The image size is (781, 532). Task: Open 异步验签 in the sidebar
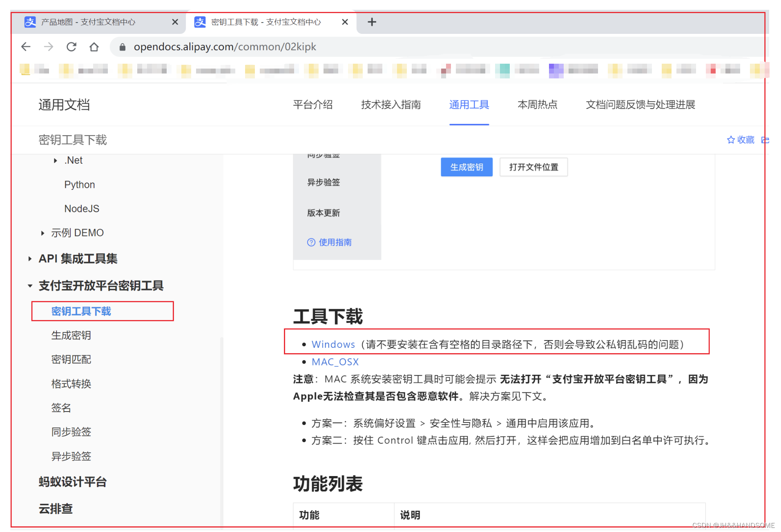pyautogui.click(x=71, y=456)
